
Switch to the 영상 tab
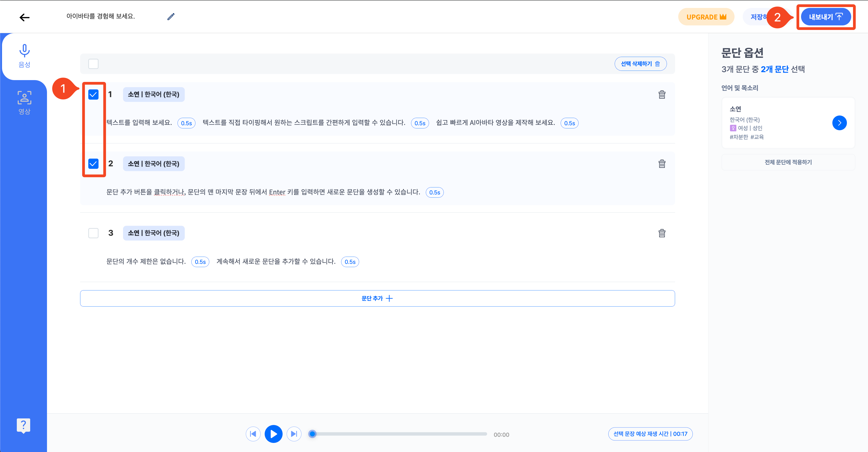(x=24, y=103)
